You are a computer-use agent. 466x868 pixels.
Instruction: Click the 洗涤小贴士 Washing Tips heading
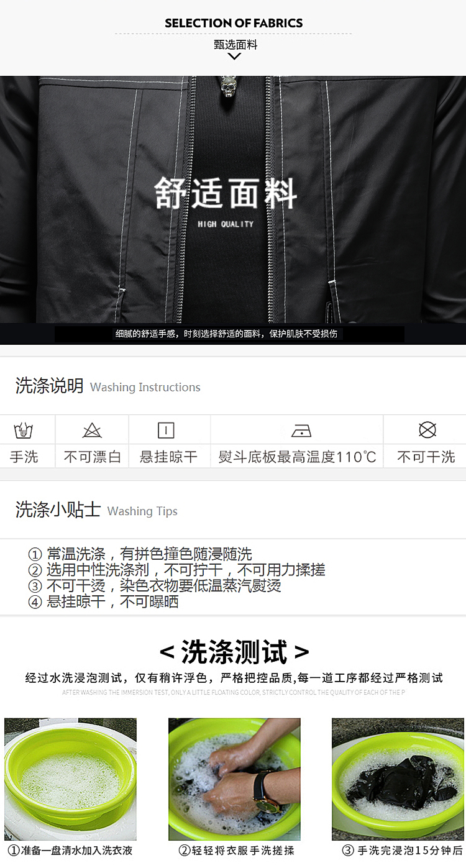pyautogui.click(x=96, y=510)
